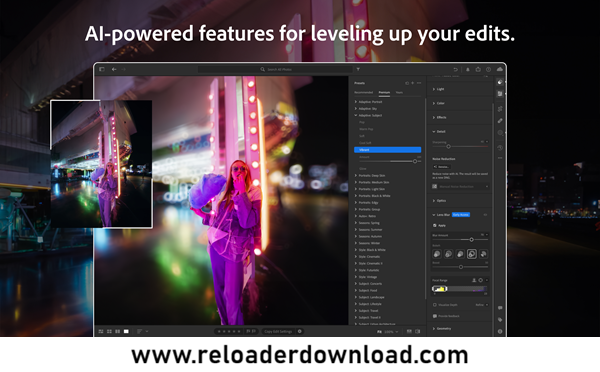
Task: Click the subject focus person icon
Action: click(x=474, y=280)
